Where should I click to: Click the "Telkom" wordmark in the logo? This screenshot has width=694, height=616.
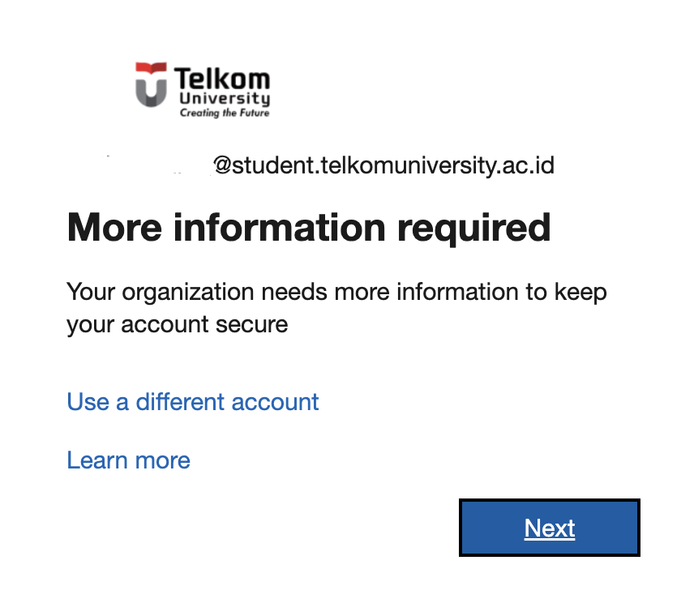coord(221,79)
